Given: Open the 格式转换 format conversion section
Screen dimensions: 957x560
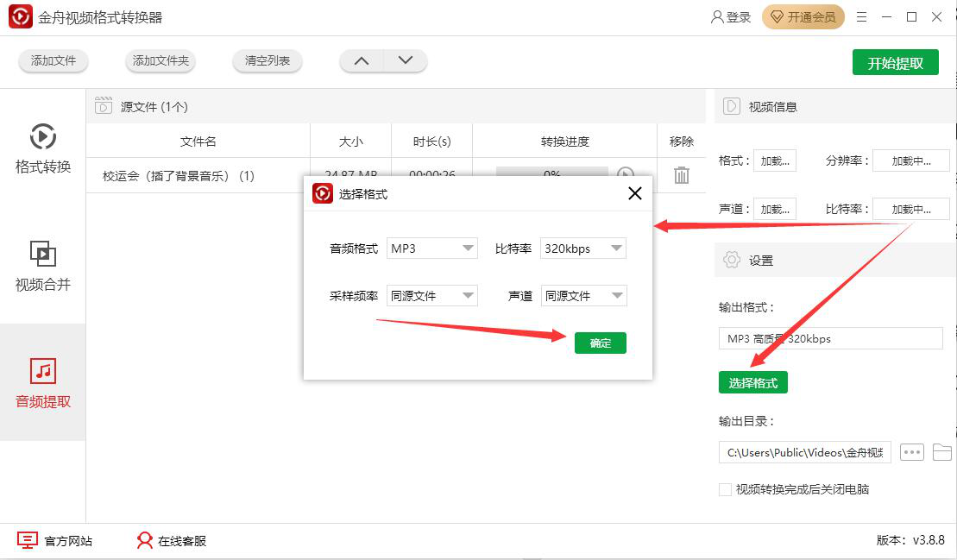Looking at the screenshot, I should click(43, 148).
